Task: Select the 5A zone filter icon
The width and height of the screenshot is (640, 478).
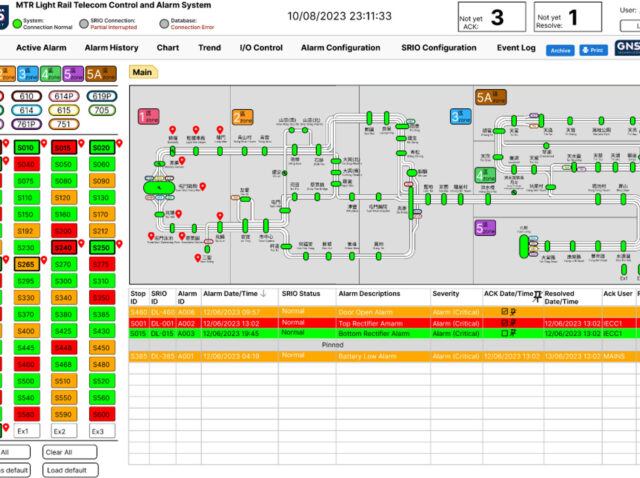Action: [101, 73]
